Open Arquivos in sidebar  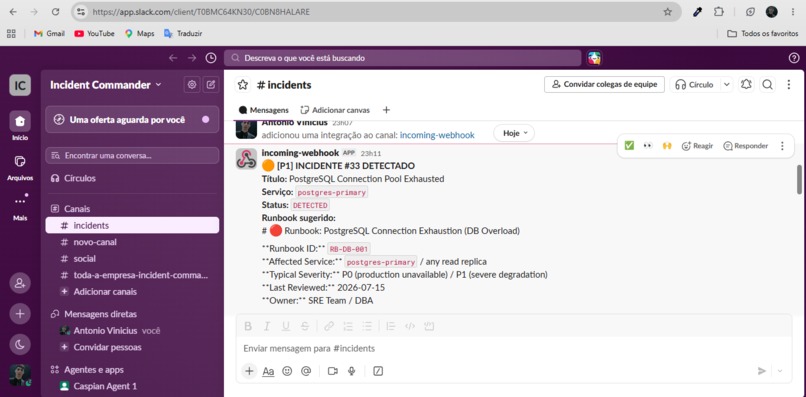pos(20,167)
